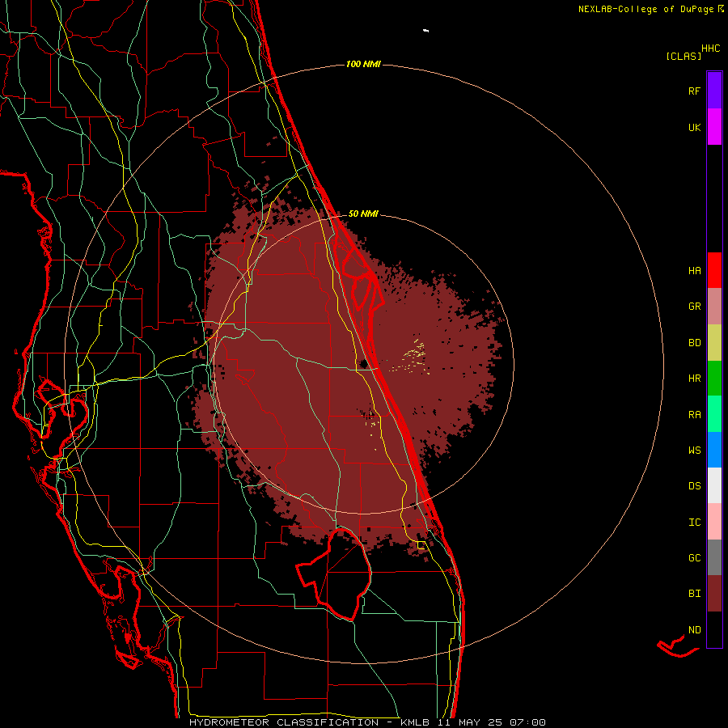Click the 100 NMI range ring label
The height and width of the screenshot is (728, 728).
pyautogui.click(x=363, y=64)
